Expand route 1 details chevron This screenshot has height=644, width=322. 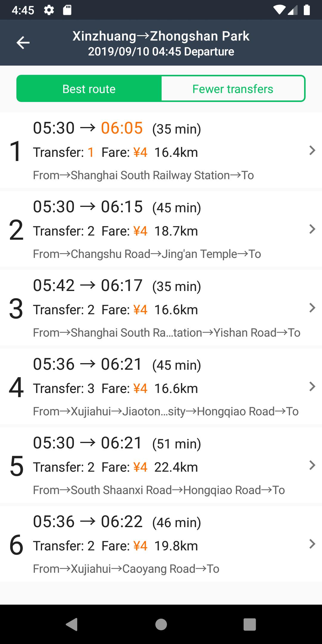[x=312, y=151]
